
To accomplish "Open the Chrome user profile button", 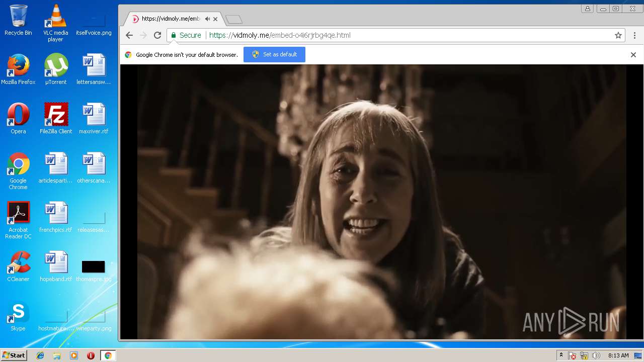I will click(588, 9).
